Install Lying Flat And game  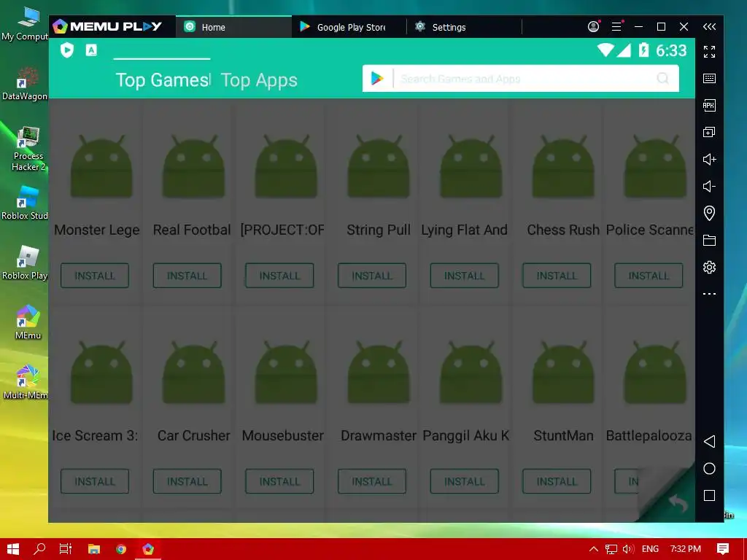465,276
